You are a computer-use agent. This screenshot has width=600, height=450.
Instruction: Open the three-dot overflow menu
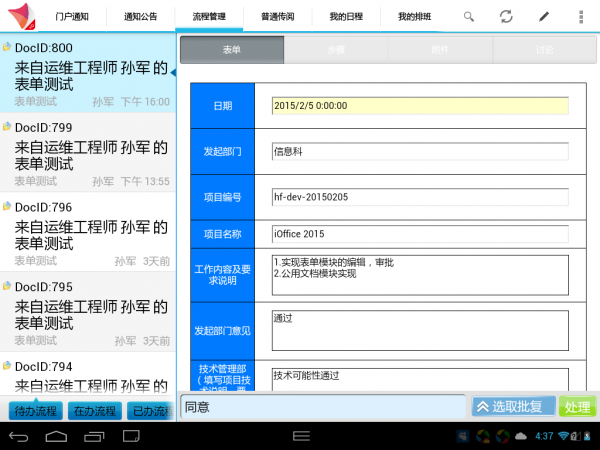click(x=581, y=17)
